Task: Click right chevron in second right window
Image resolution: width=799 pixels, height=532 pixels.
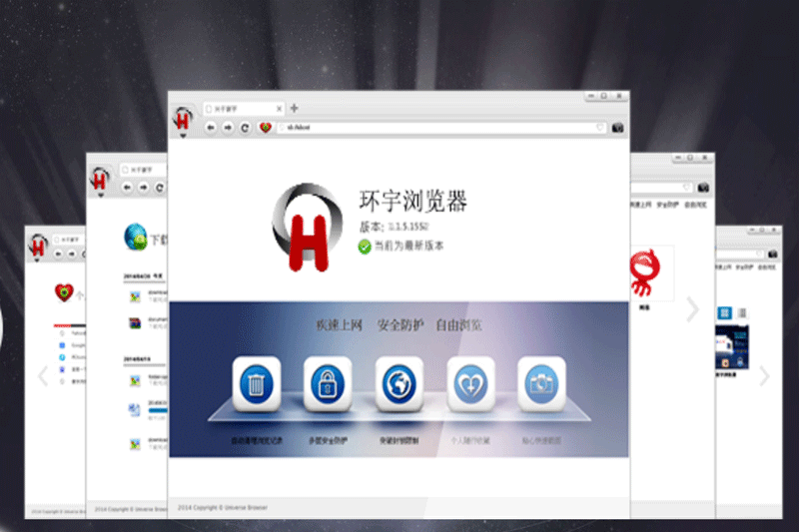Action: (x=692, y=309)
